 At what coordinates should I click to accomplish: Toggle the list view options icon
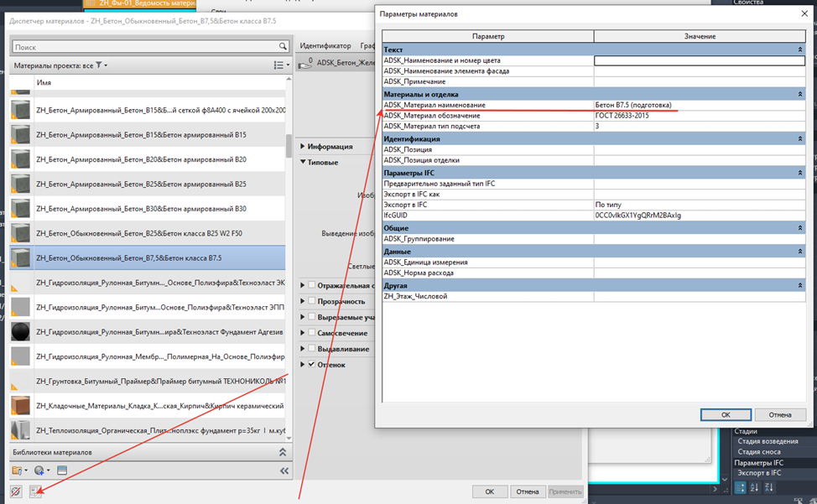(x=281, y=65)
